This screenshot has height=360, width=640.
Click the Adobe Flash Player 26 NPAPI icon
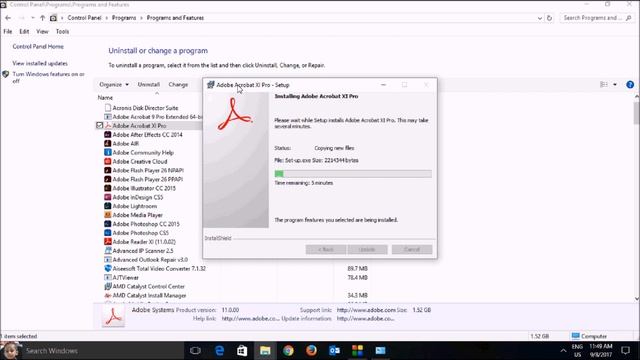click(108, 170)
